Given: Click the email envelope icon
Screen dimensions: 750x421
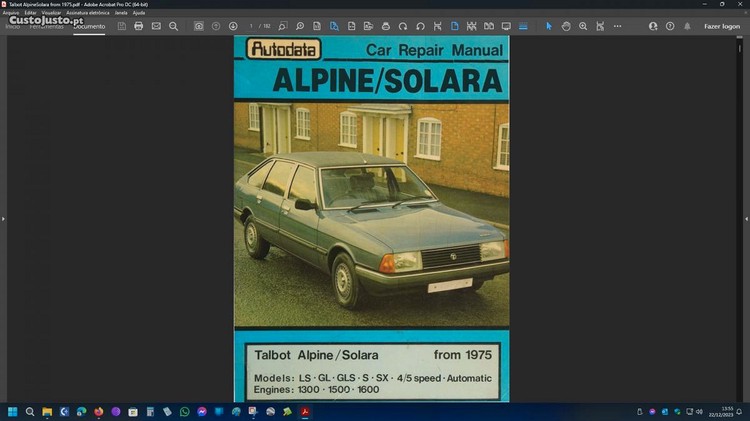Looking at the screenshot, I should pyautogui.click(x=156, y=26).
